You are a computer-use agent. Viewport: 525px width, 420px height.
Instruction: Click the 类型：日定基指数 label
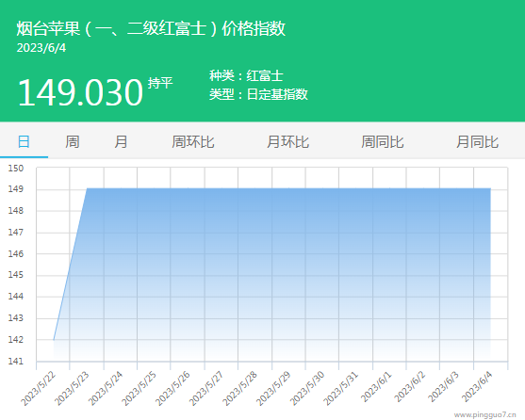coord(258,94)
